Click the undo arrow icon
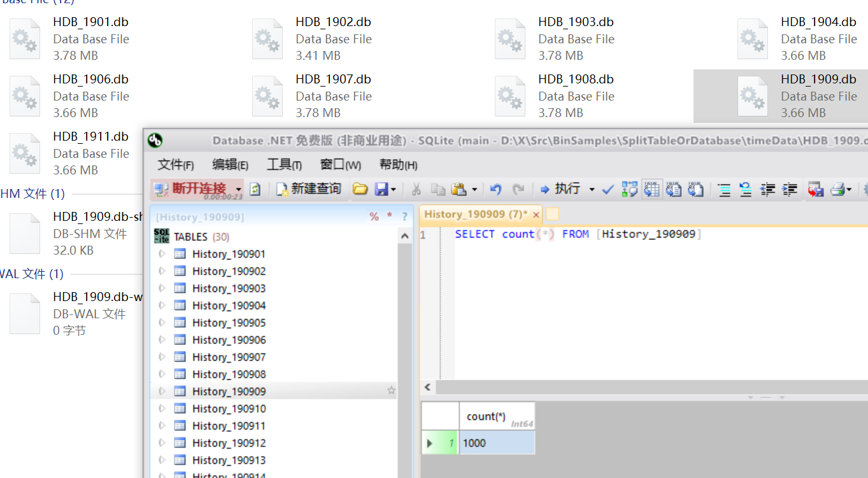Viewport: 868px width, 478px height. pos(495,189)
